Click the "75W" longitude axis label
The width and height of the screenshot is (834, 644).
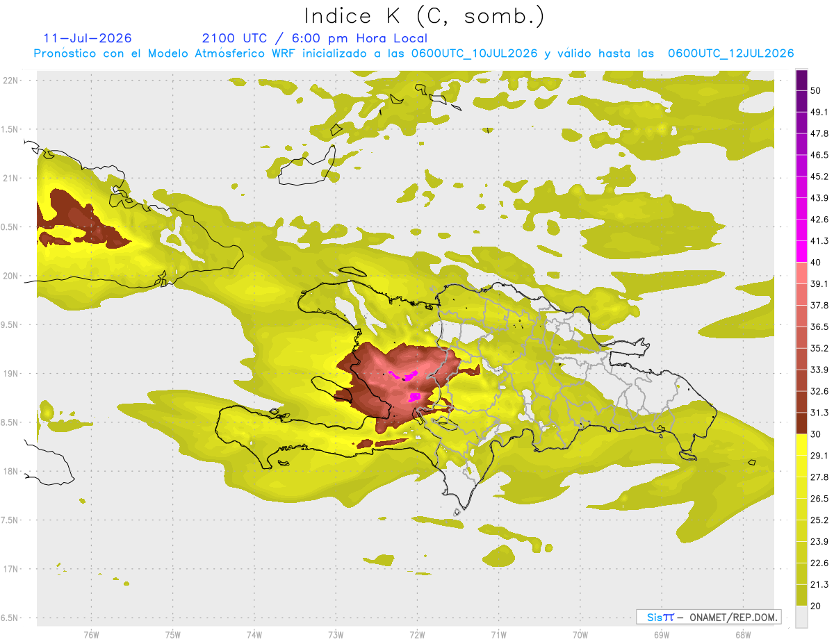pos(173,635)
